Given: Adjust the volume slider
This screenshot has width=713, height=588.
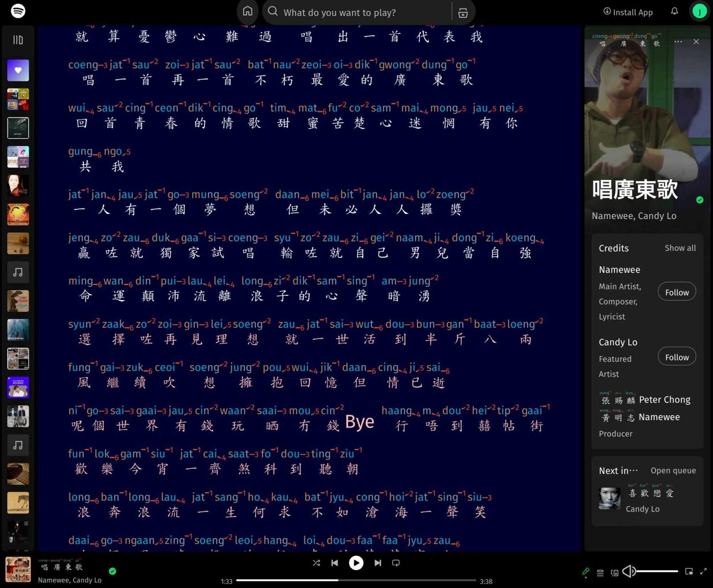Looking at the screenshot, I should coord(657,571).
